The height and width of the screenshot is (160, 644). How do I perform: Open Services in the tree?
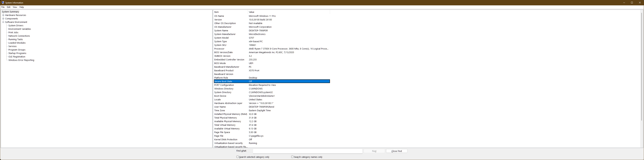coord(12,47)
